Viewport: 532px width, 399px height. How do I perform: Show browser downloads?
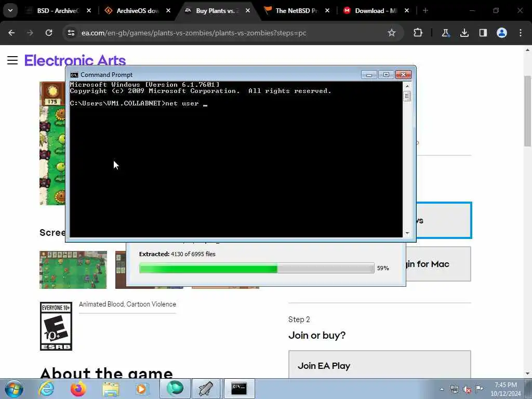464,33
